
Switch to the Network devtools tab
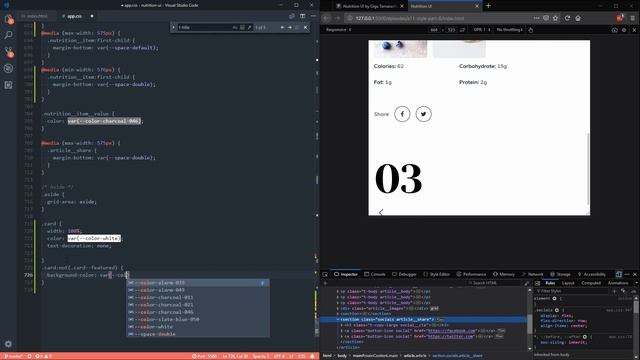click(x=532, y=274)
